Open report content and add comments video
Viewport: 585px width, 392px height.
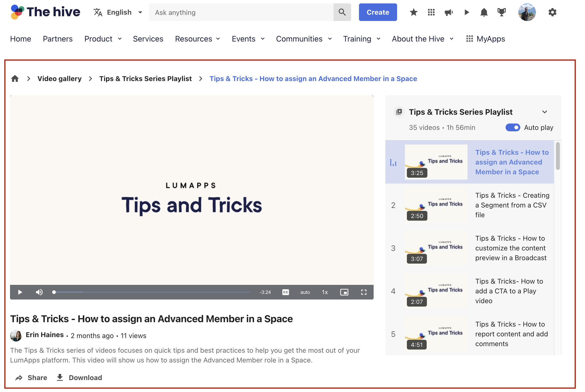(x=511, y=334)
